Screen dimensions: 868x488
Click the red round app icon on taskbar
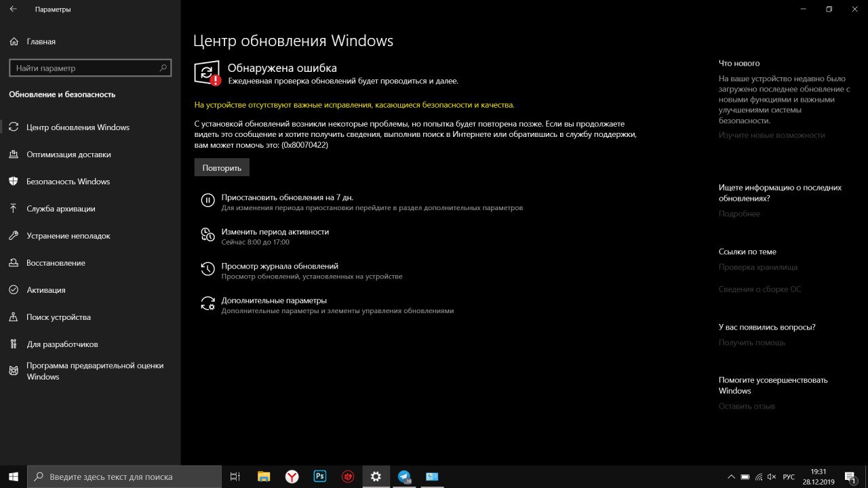click(x=347, y=476)
